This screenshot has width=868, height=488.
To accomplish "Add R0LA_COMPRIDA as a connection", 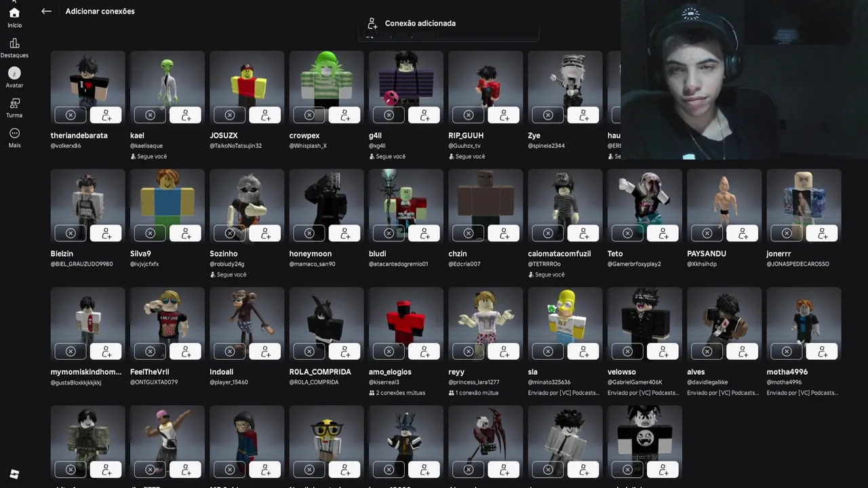I will tap(344, 352).
